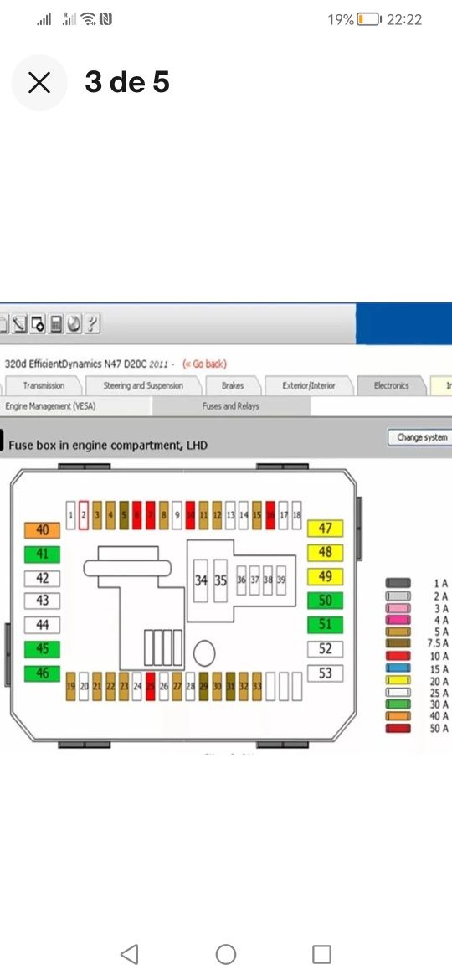Click the 2 A light gray legend swatch
This screenshot has width=452, height=980.
pos(398,595)
